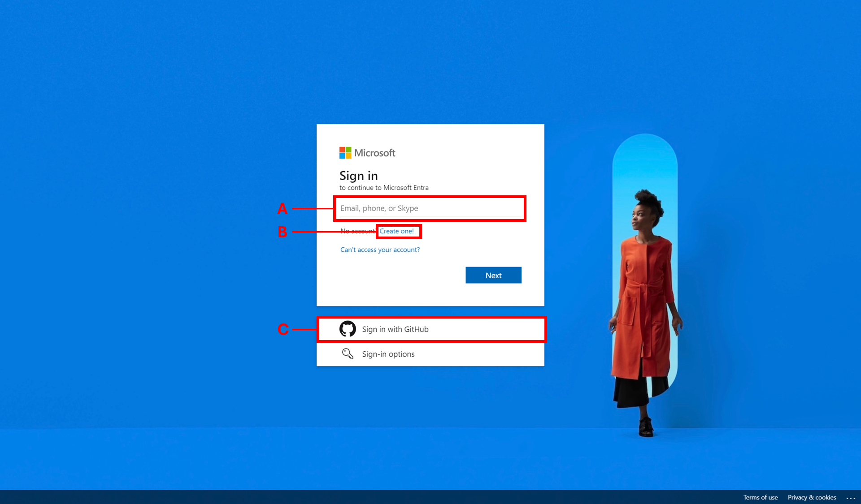Open the Terms of use link
The width and height of the screenshot is (861, 504).
point(760,497)
